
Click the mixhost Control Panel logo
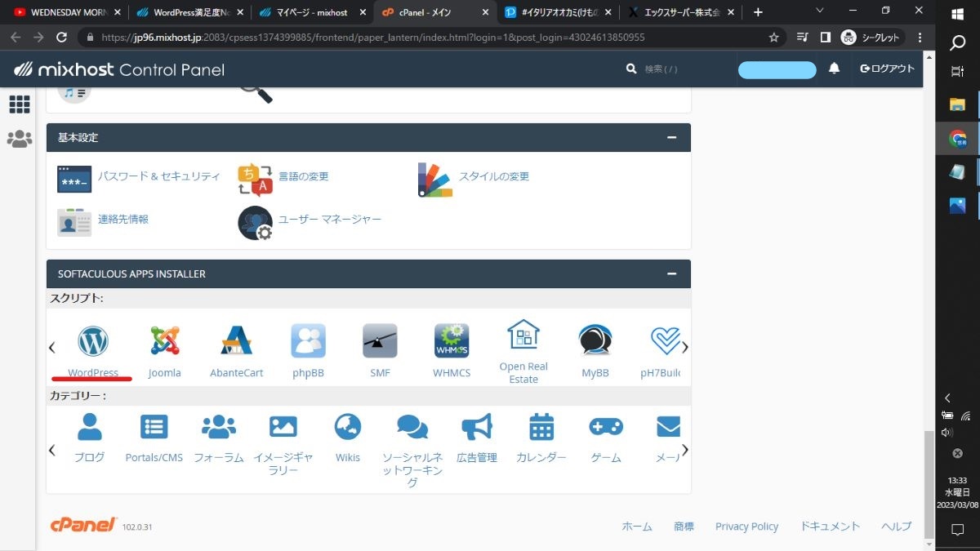tap(119, 69)
